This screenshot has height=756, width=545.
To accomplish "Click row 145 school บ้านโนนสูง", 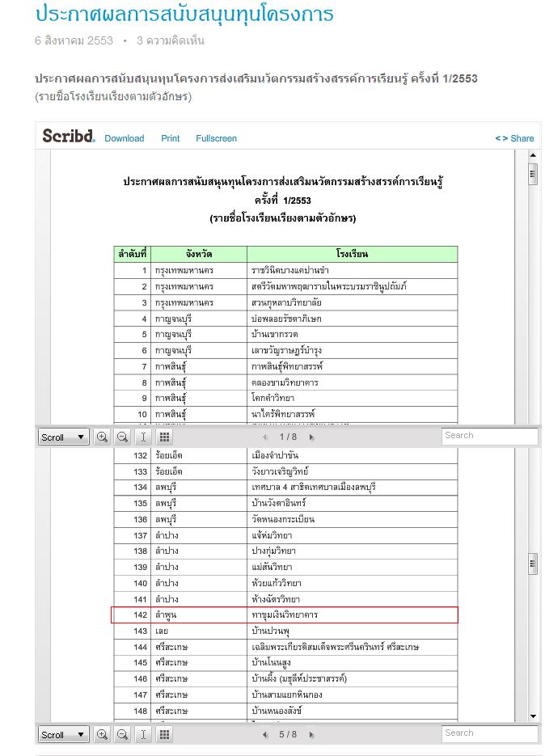I will 271,662.
